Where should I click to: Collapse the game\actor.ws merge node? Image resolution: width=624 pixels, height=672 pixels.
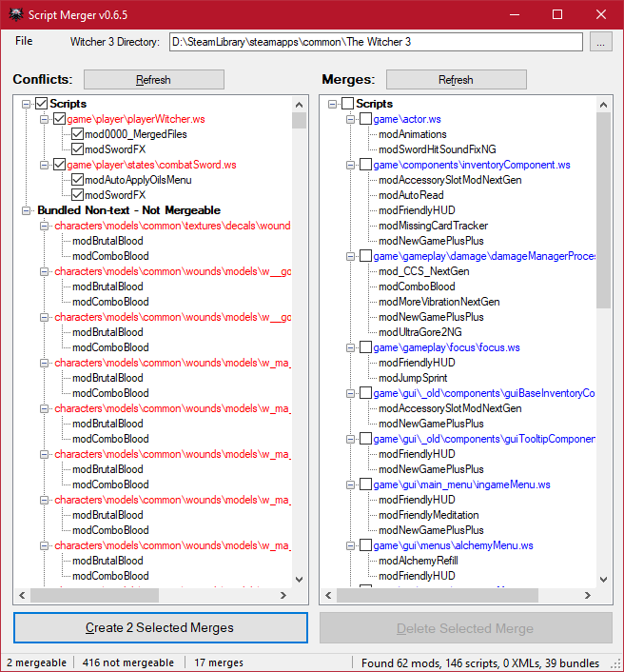[x=350, y=119]
